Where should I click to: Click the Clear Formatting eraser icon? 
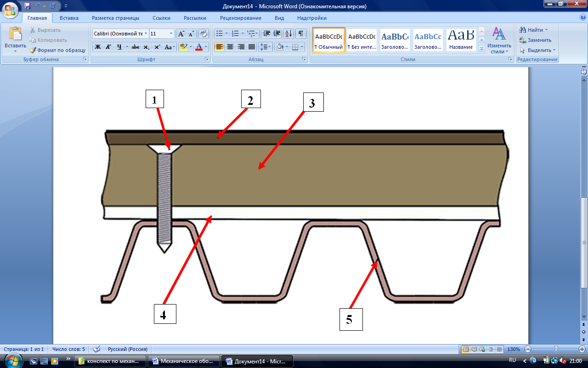[x=204, y=34]
